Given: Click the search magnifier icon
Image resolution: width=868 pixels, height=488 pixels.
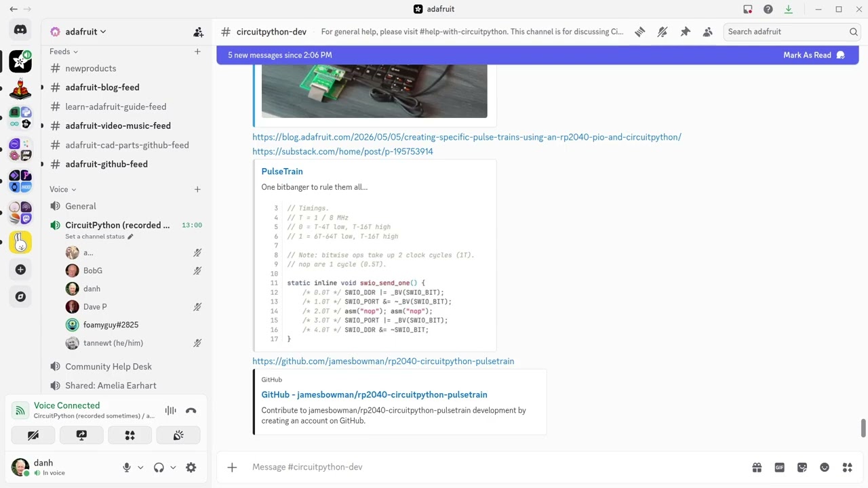Looking at the screenshot, I should point(853,32).
